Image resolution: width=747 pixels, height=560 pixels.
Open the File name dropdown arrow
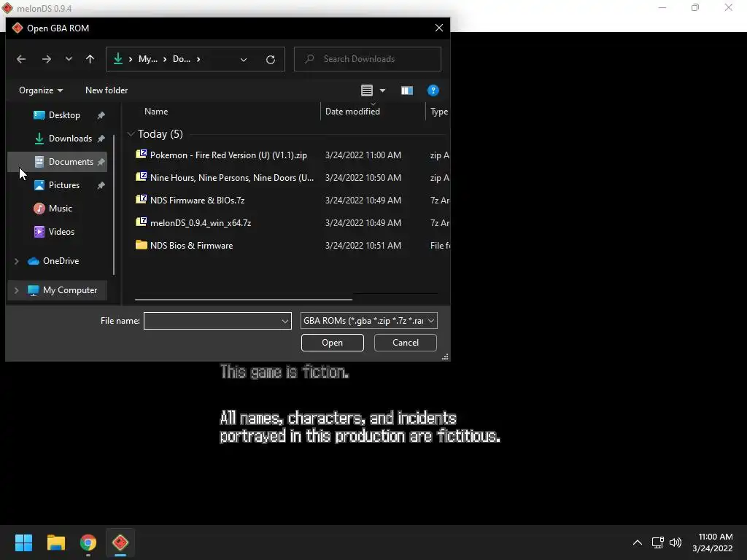click(285, 321)
